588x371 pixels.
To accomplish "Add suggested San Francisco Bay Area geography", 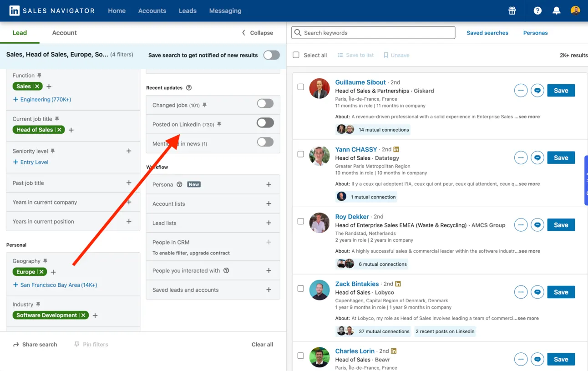I will (55, 285).
